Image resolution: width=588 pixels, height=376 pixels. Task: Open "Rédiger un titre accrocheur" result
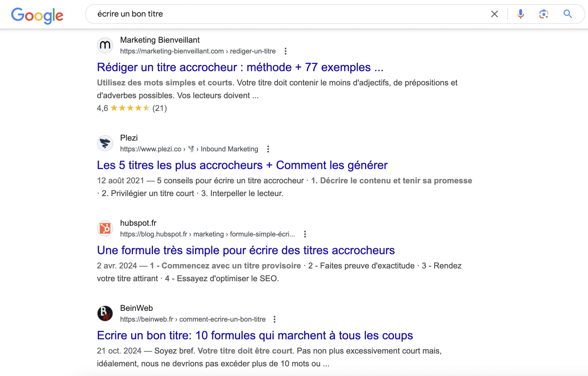click(x=240, y=67)
